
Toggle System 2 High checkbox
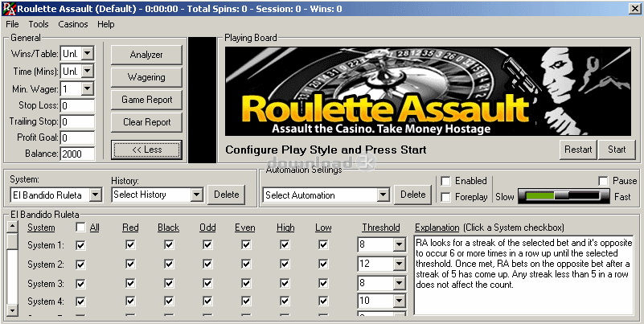(285, 264)
